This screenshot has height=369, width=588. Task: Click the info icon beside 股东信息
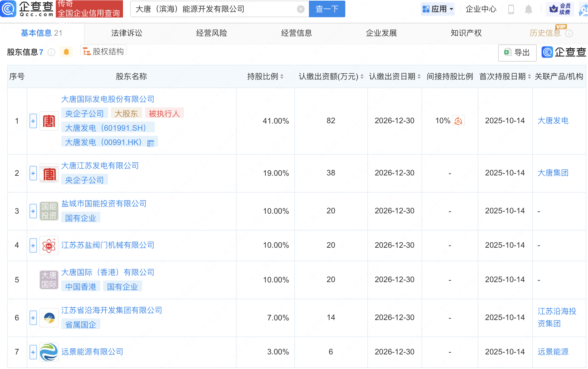tap(51, 52)
